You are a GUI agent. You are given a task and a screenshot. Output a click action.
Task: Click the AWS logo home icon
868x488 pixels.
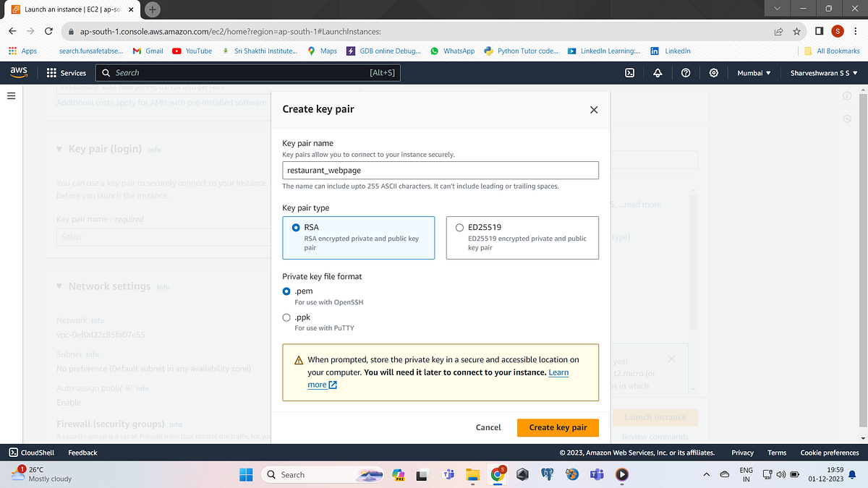click(19, 72)
